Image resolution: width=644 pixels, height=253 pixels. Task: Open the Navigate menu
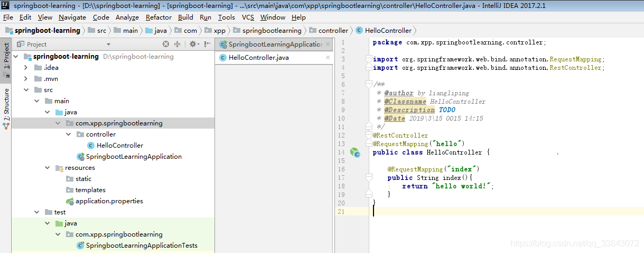point(72,17)
